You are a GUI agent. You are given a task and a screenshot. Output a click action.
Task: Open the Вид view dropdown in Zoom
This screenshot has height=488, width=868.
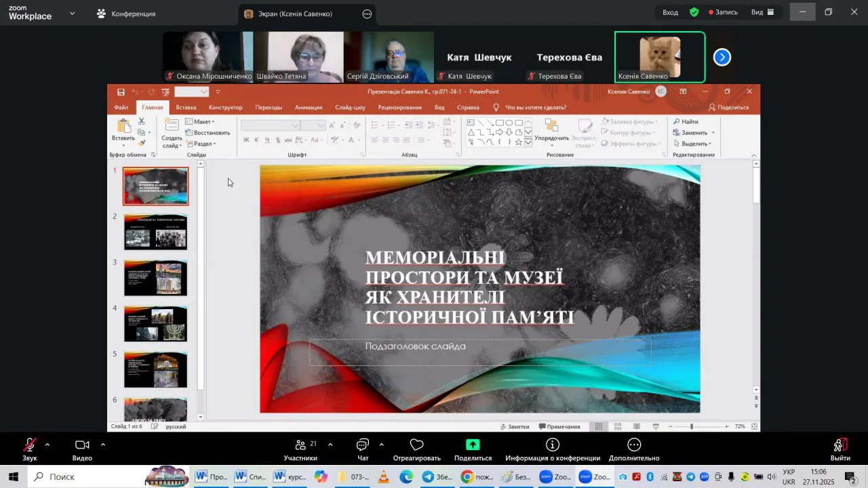761,12
